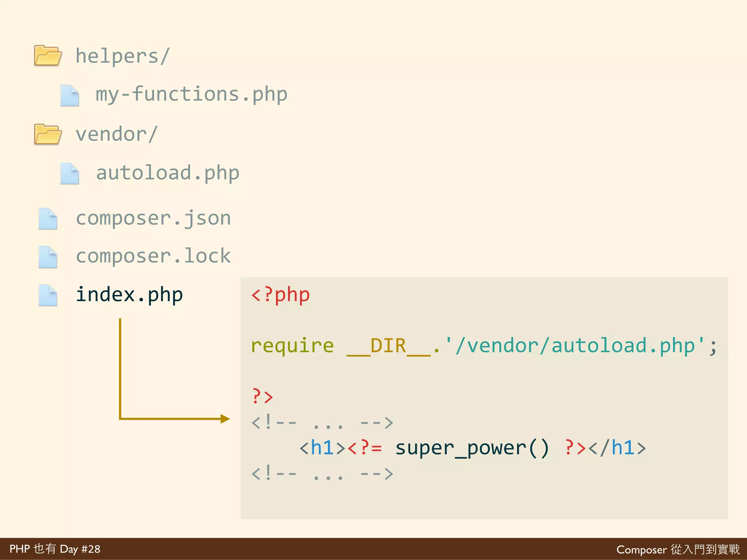Click the super_power() function call
747x560 pixels.
[x=472, y=448]
